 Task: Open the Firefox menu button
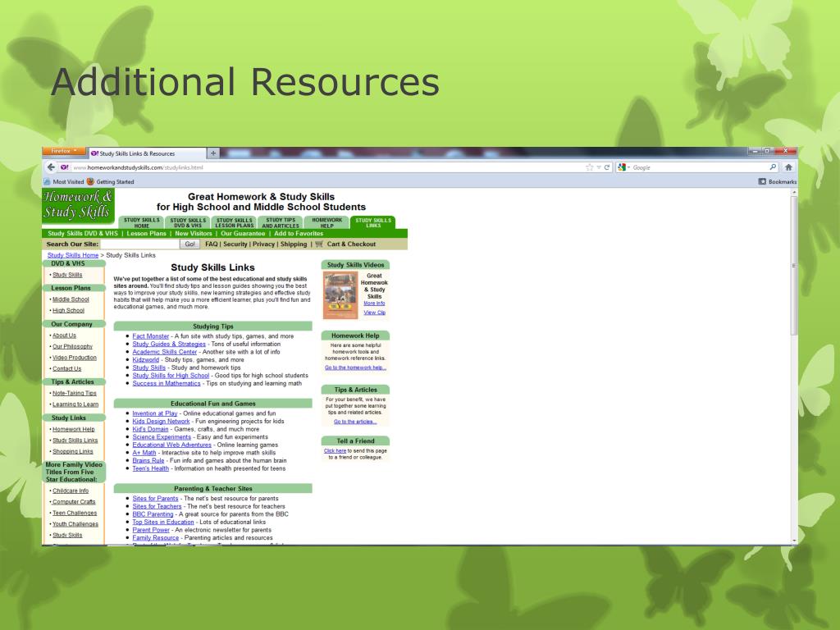pyautogui.click(x=64, y=151)
